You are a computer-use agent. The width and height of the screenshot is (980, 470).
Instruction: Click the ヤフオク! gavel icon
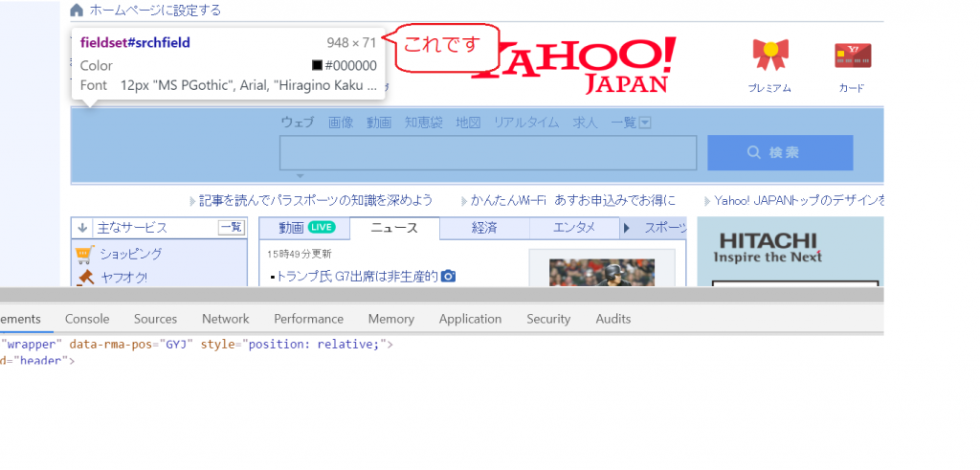pyautogui.click(x=84, y=278)
